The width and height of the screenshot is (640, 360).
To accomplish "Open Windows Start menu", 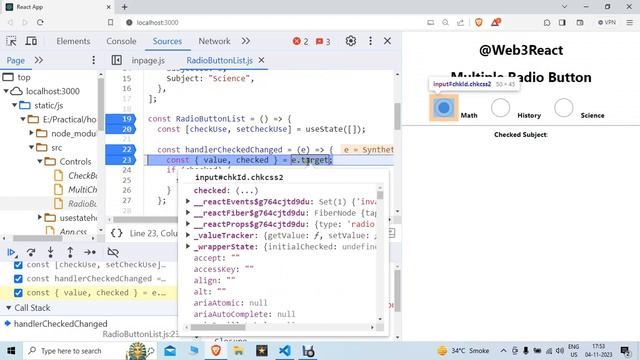I will tap(11, 351).
